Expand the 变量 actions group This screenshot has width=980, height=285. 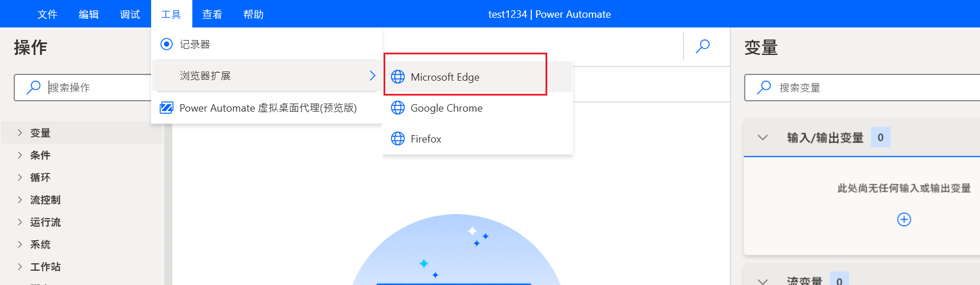[20, 133]
